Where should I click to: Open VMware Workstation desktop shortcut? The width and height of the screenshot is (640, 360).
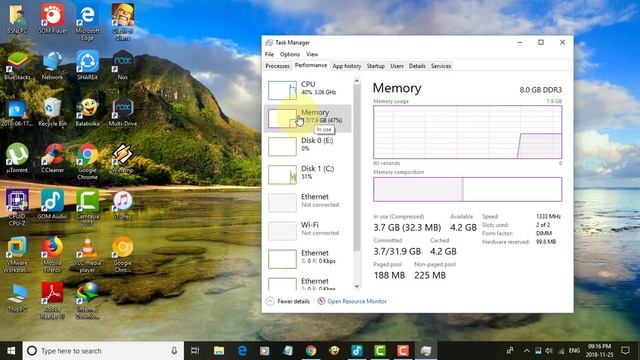tap(17, 255)
